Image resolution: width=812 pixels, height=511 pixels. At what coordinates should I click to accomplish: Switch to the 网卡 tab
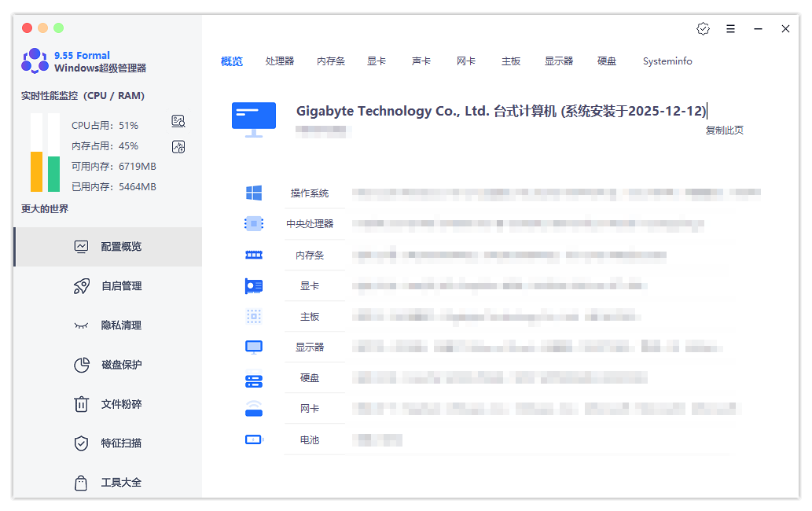[466, 61]
